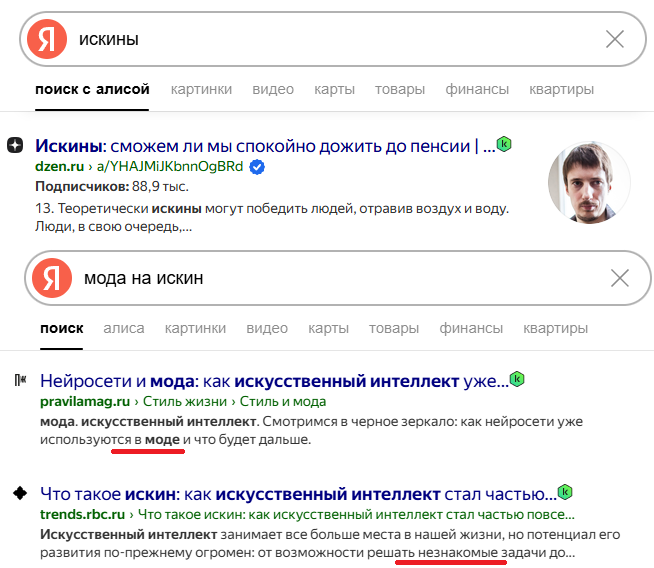Click green Kaspersky badge on Искины result
Image resolution: width=654 pixels, height=568 pixels.
[x=504, y=144]
